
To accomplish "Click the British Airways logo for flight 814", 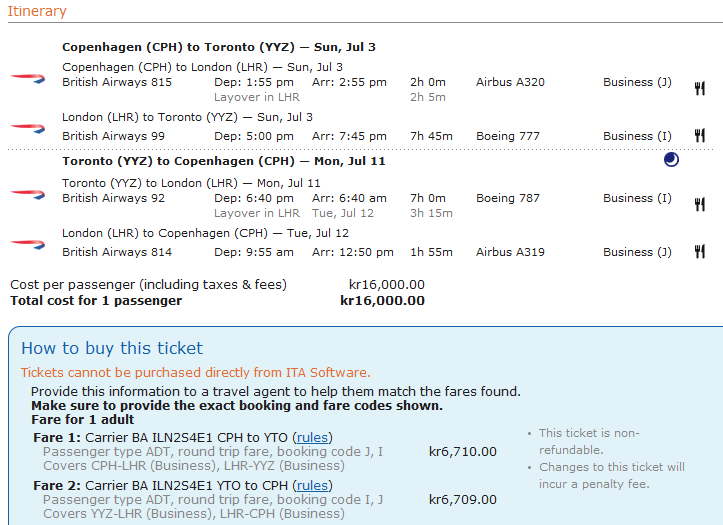I will (x=27, y=243).
